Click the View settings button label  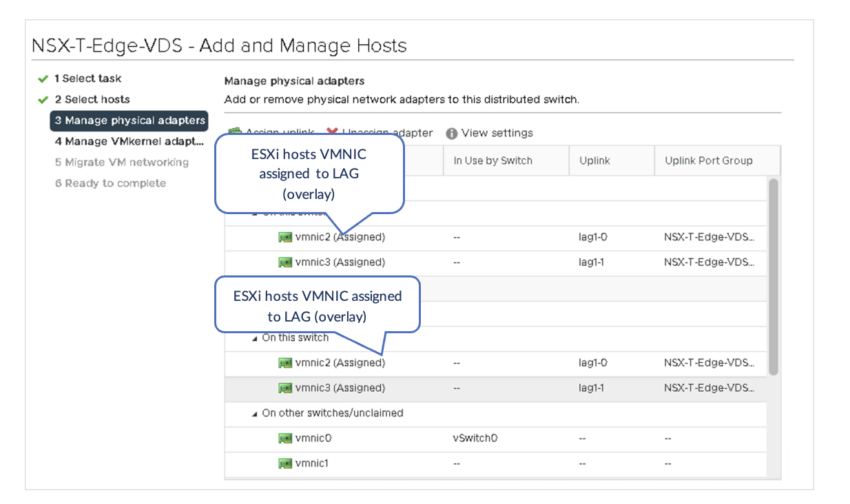(497, 134)
